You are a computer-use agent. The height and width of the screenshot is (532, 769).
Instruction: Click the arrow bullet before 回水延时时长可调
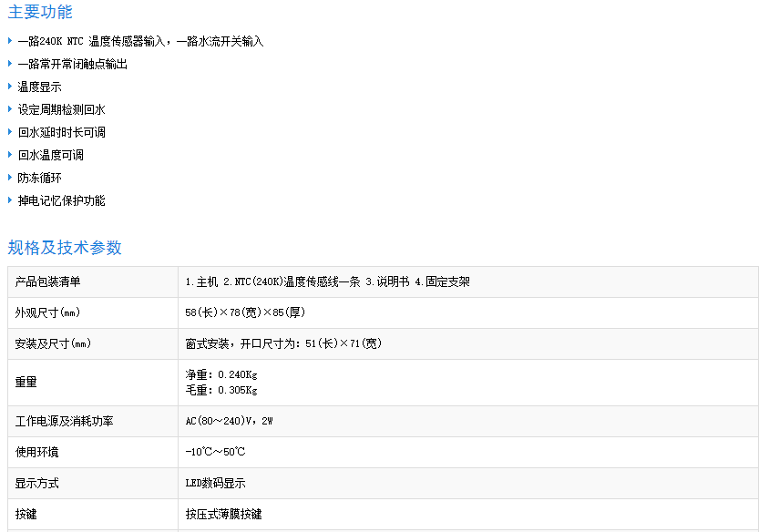[x=10, y=132]
